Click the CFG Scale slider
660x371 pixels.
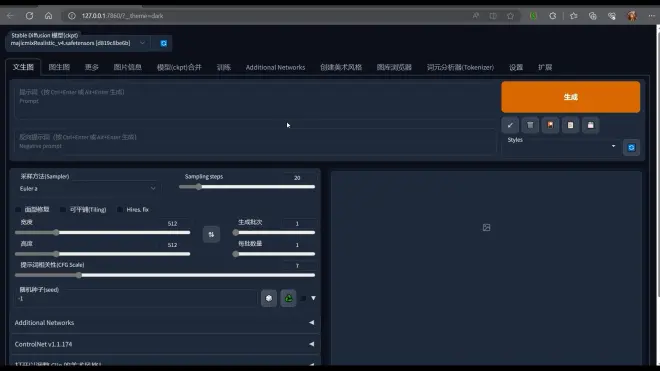click(x=165, y=275)
